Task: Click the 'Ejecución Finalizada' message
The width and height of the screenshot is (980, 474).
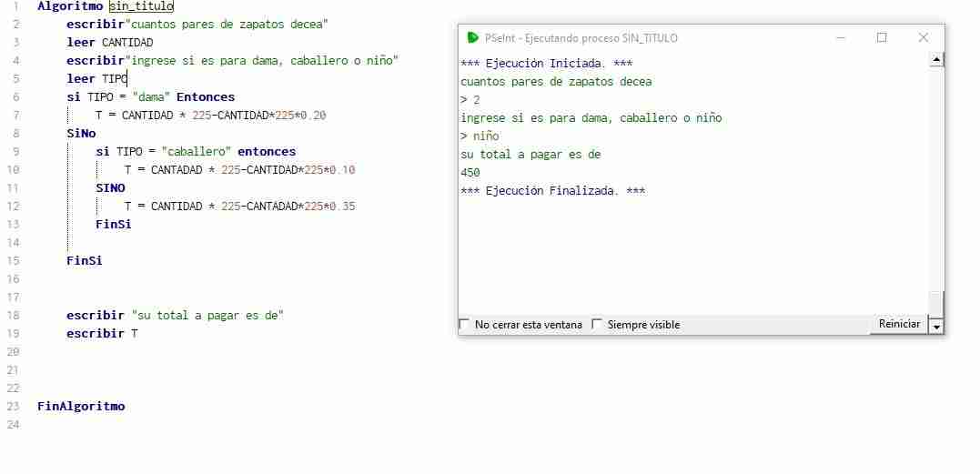Action: coord(553,191)
